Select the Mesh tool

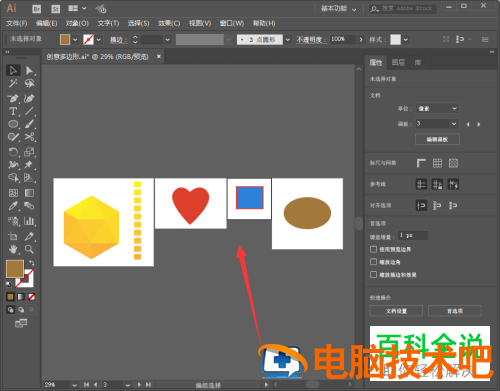click(13, 193)
